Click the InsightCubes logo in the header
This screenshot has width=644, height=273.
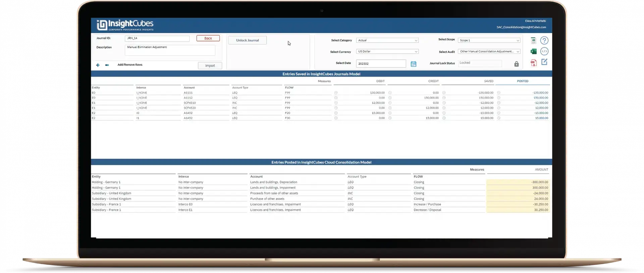[x=125, y=25]
